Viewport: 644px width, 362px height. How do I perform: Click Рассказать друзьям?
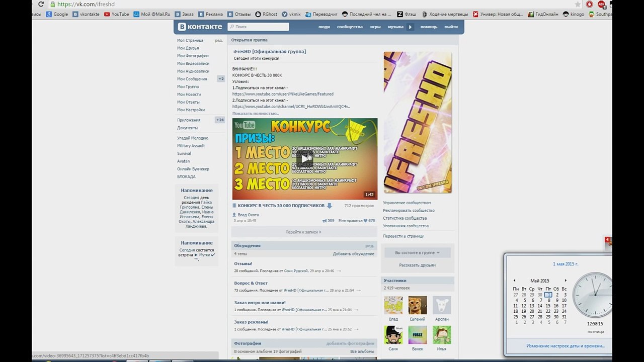click(418, 265)
